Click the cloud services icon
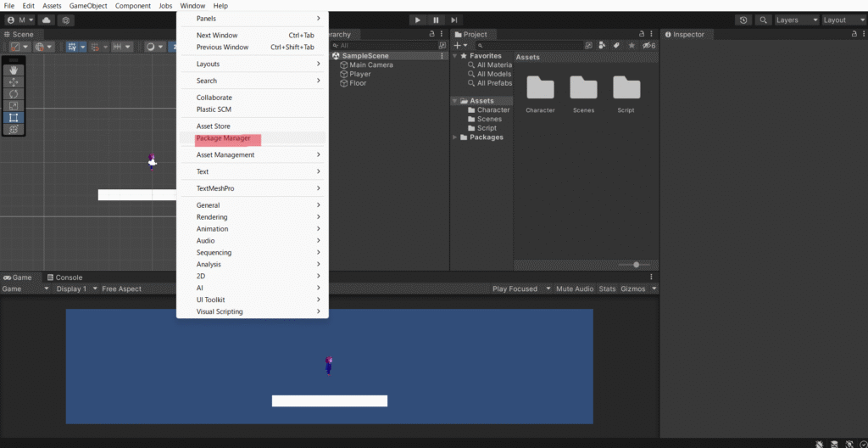The width and height of the screenshot is (868, 448). (x=46, y=20)
